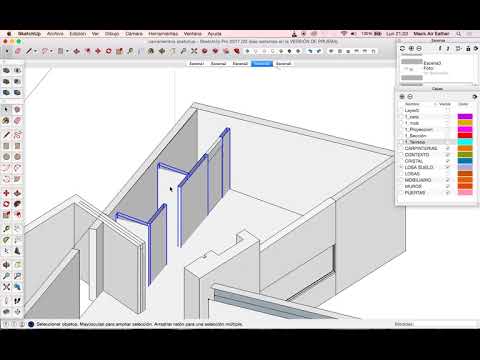Open Scenes panel details arrow menu
Image resolution: width=480 pixels, height=360 pixels.
(x=476, y=49)
